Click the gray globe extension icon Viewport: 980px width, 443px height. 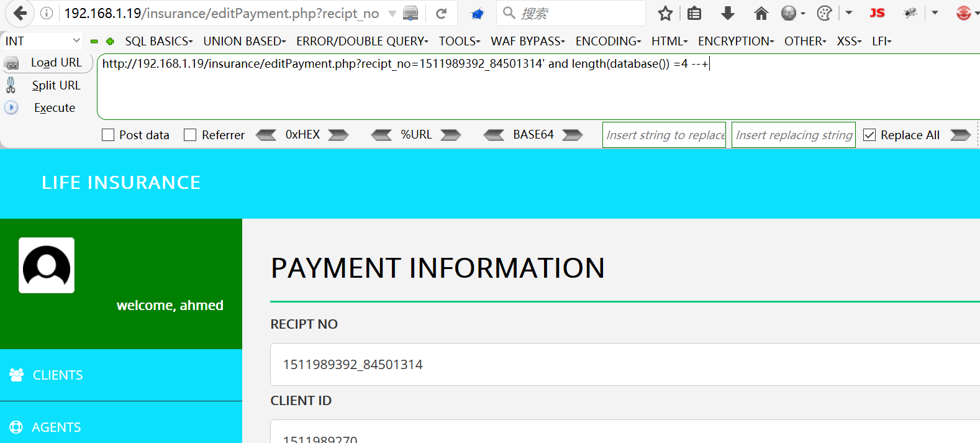point(789,13)
